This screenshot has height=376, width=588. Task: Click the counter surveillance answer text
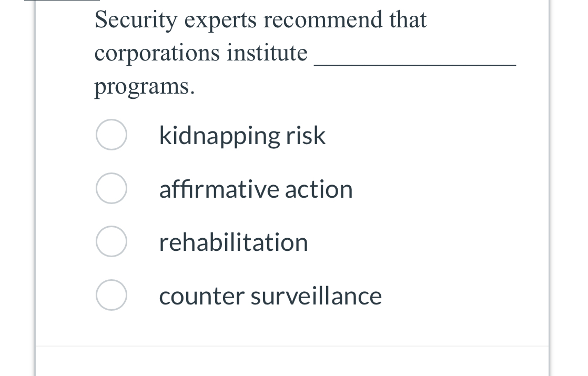tap(270, 296)
